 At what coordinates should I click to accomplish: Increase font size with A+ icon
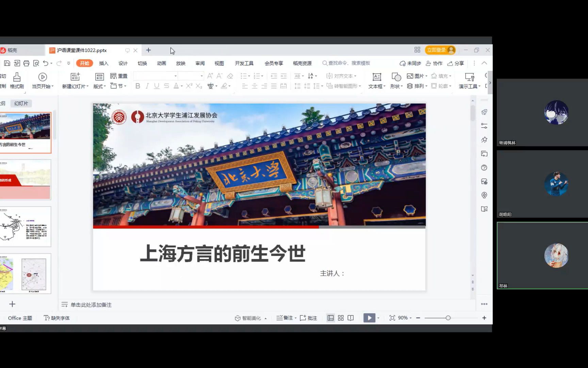(210, 76)
